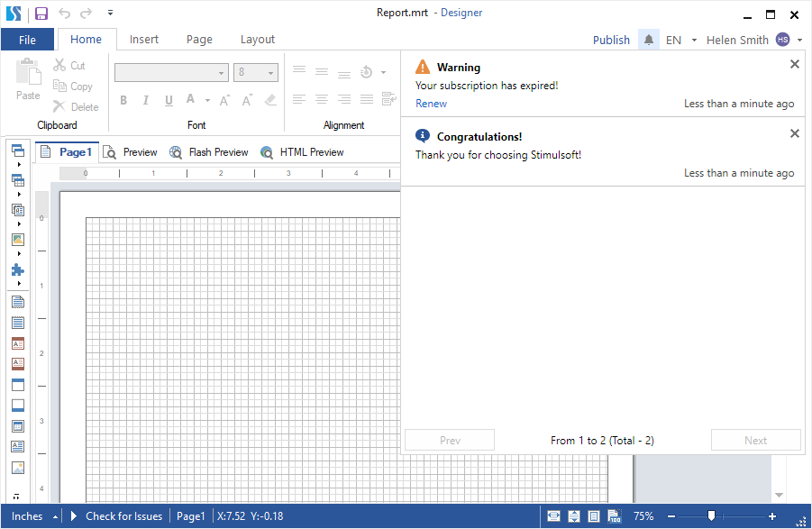Toggle the Word Wrap icon
This screenshot has width=812, height=529.
[x=389, y=98]
